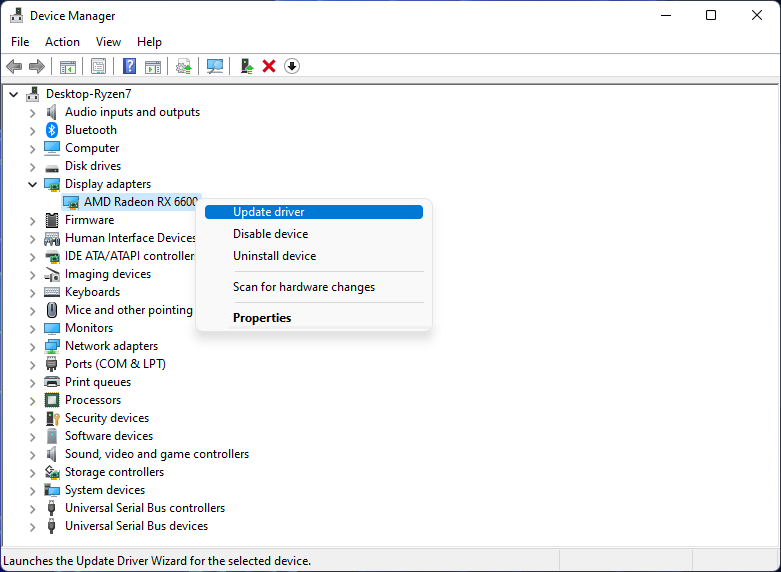Open the Help menu
Image resolution: width=781 pixels, height=572 pixels.
149,42
